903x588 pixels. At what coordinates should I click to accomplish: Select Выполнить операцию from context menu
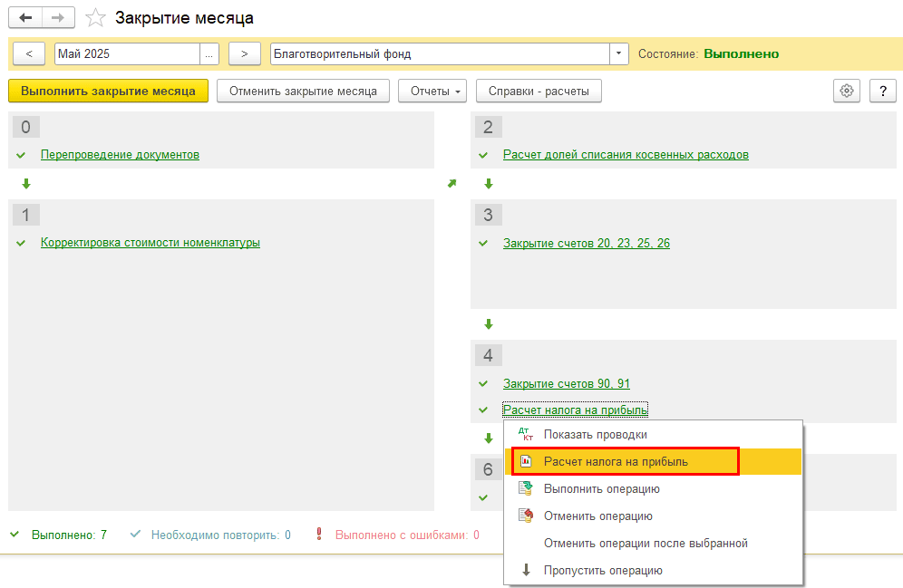pos(601,489)
